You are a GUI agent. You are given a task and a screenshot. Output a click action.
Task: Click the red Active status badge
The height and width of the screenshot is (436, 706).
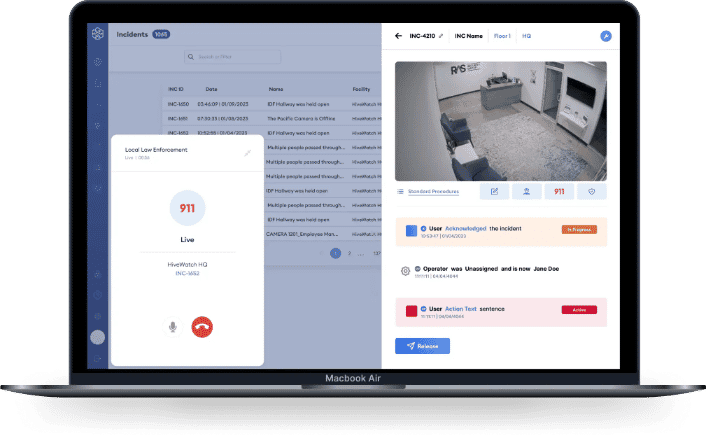[x=578, y=310]
